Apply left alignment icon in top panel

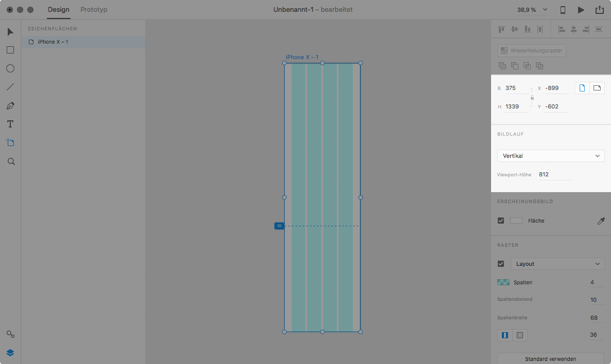[561, 29]
